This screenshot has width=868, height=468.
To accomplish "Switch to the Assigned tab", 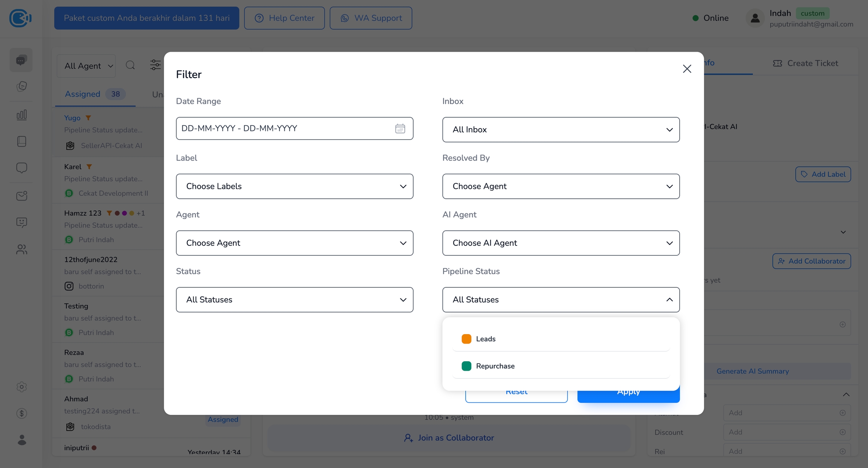I will [x=83, y=94].
